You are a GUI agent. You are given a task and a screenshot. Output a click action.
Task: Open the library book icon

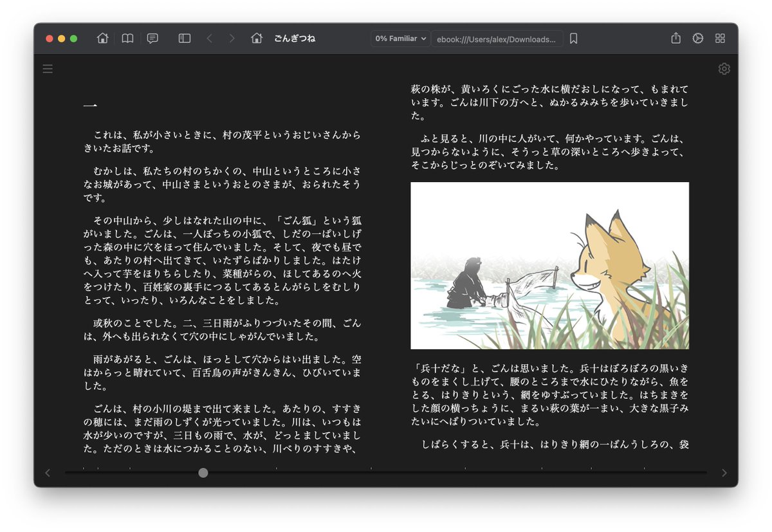click(x=127, y=38)
